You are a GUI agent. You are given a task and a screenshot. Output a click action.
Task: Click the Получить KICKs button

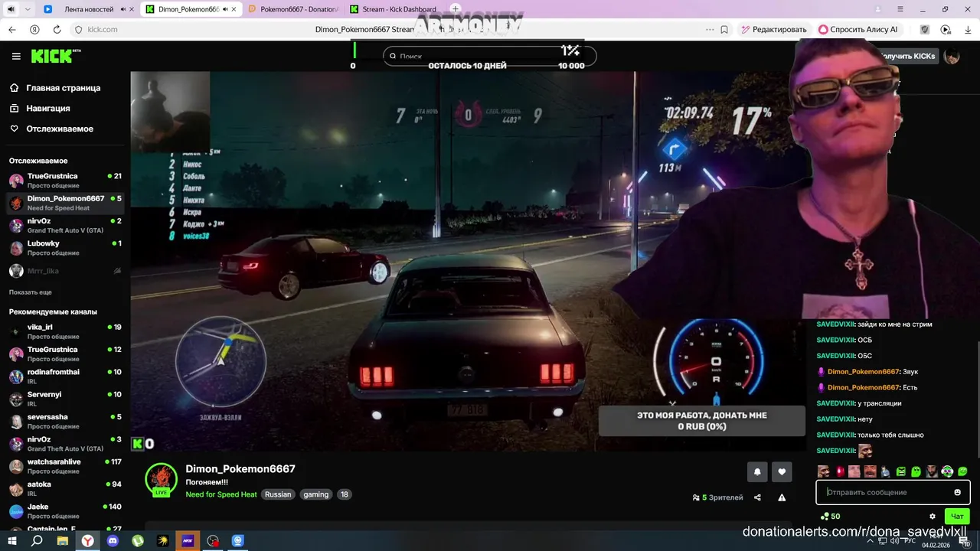(x=908, y=56)
